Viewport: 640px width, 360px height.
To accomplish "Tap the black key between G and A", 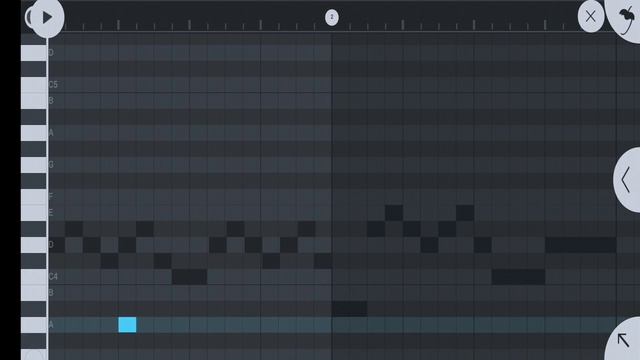I will (33, 149).
